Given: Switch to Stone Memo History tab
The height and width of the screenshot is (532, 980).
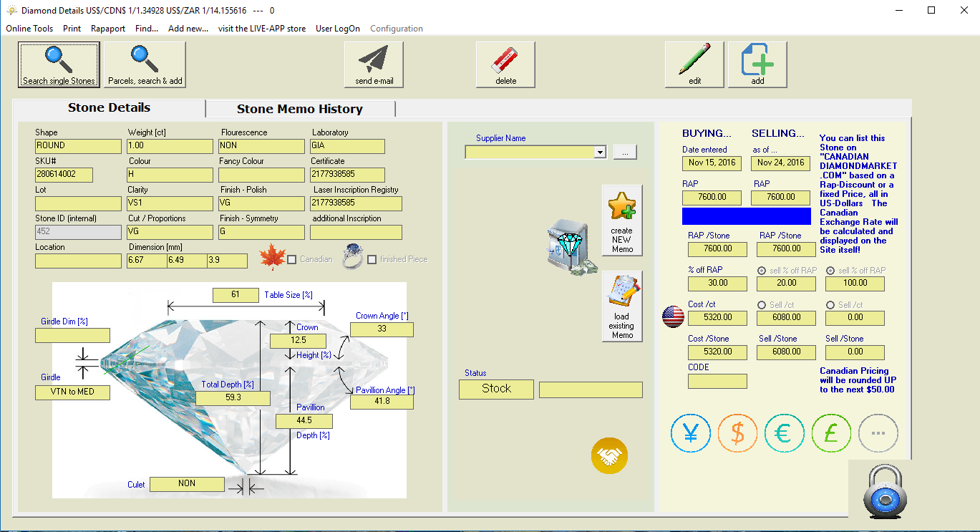Looking at the screenshot, I should point(300,109).
